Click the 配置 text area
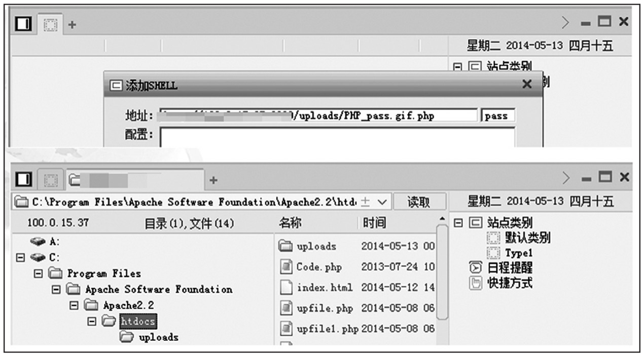The height and width of the screenshot is (356, 644). coord(337,137)
